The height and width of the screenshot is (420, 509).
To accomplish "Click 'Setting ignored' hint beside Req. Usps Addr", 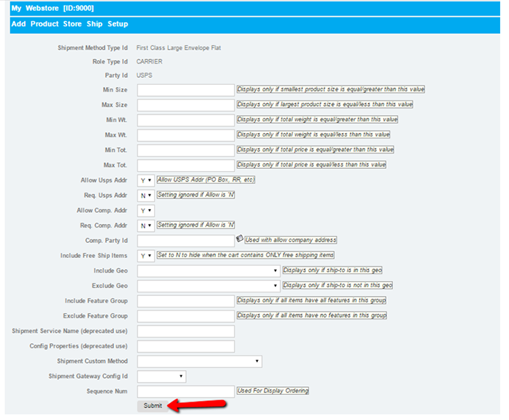I will point(195,195).
